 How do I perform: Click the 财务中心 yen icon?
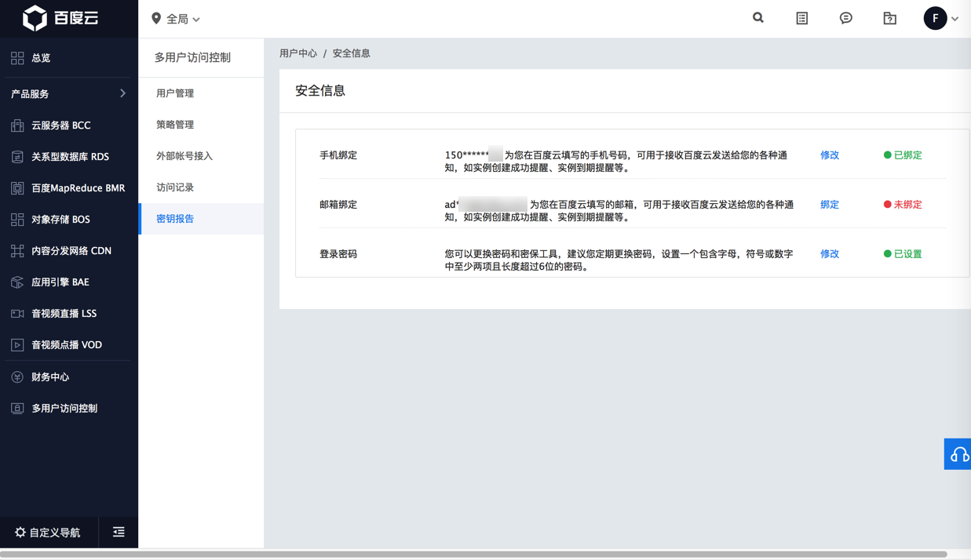tap(17, 377)
